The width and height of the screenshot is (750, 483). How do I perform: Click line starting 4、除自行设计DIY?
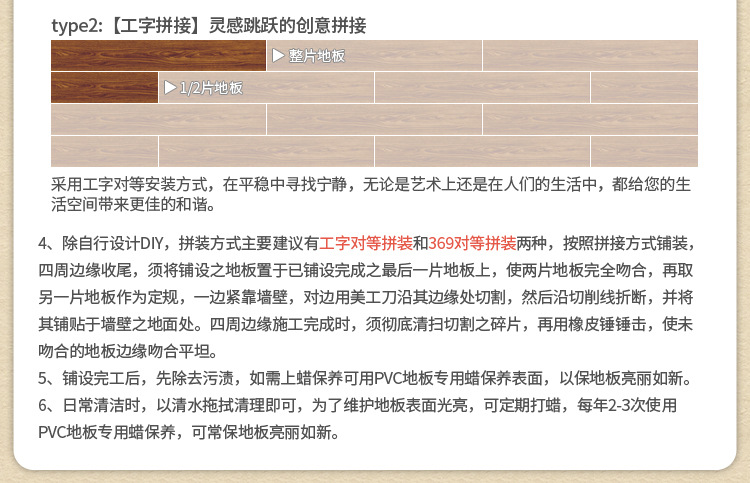click(366, 243)
